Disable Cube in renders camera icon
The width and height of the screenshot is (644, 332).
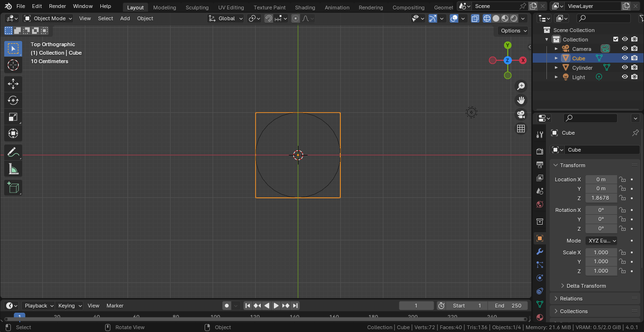pyautogui.click(x=635, y=58)
